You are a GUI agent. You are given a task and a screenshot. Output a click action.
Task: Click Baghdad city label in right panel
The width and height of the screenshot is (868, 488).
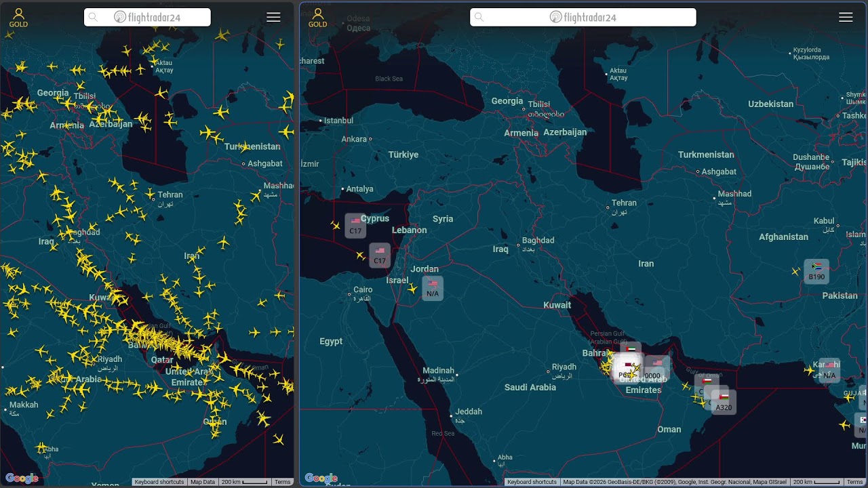(538, 241)
